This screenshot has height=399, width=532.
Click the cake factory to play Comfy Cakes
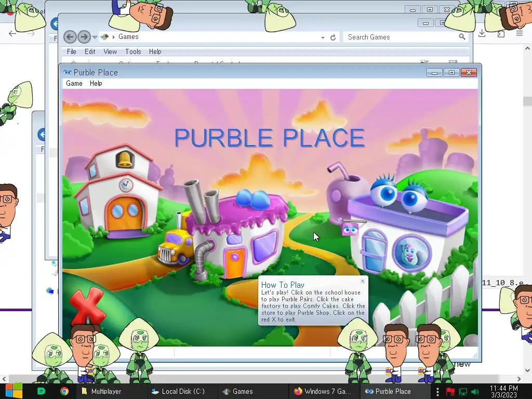237,234
